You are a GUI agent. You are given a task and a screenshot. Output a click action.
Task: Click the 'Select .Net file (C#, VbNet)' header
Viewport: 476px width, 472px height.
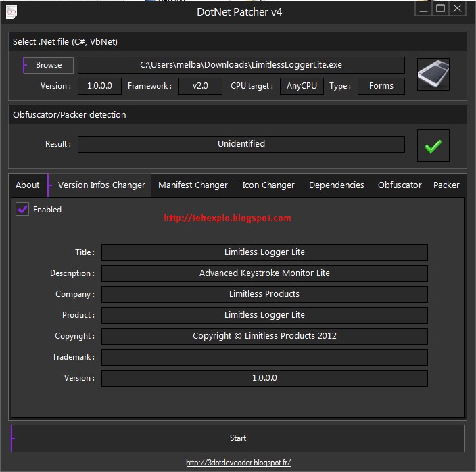coord(65,41)
